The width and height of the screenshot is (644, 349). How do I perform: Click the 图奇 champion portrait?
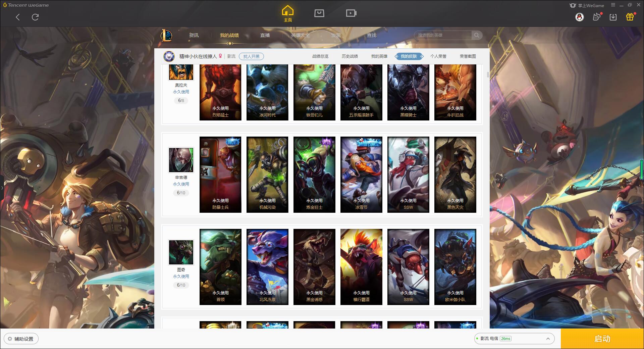181,252
